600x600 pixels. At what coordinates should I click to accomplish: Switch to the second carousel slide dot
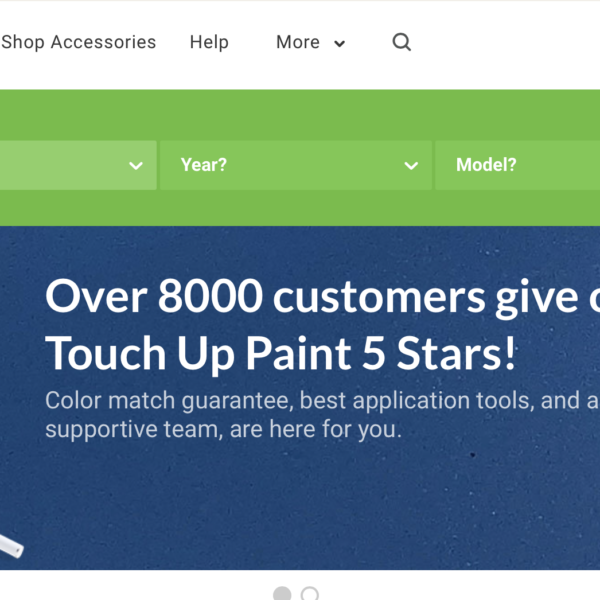310,594
